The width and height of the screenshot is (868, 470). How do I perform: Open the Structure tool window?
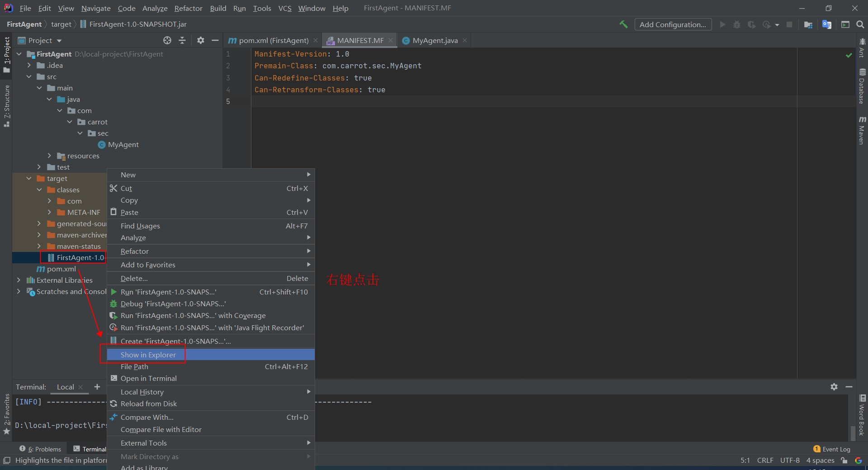tap(6, 106)
